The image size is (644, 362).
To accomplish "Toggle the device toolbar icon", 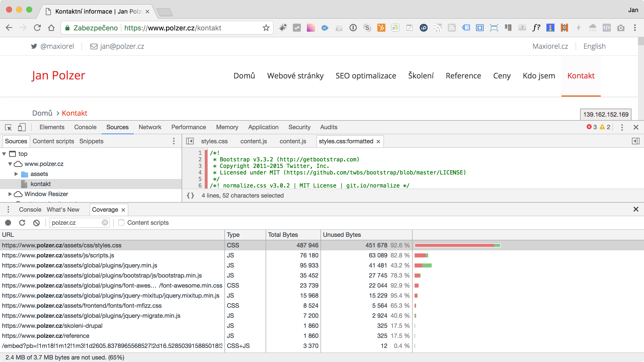I will pyautogui.click(x=22, y=127).
